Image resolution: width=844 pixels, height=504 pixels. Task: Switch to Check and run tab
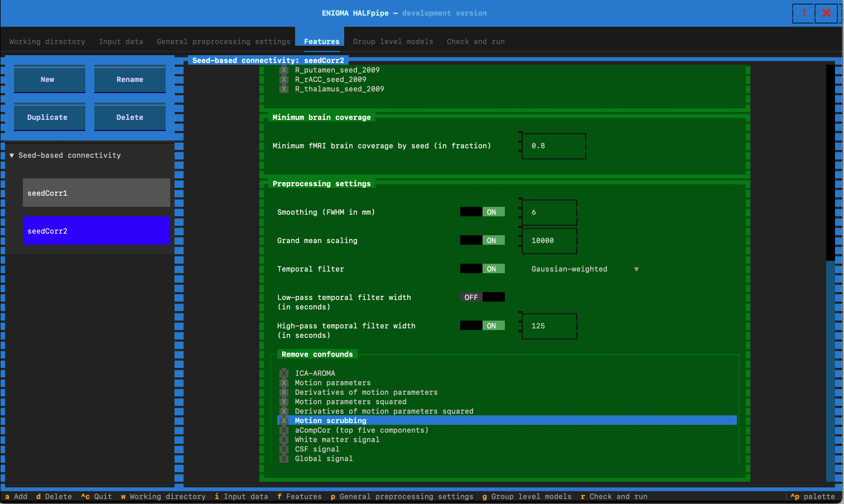tap(475, 42)
